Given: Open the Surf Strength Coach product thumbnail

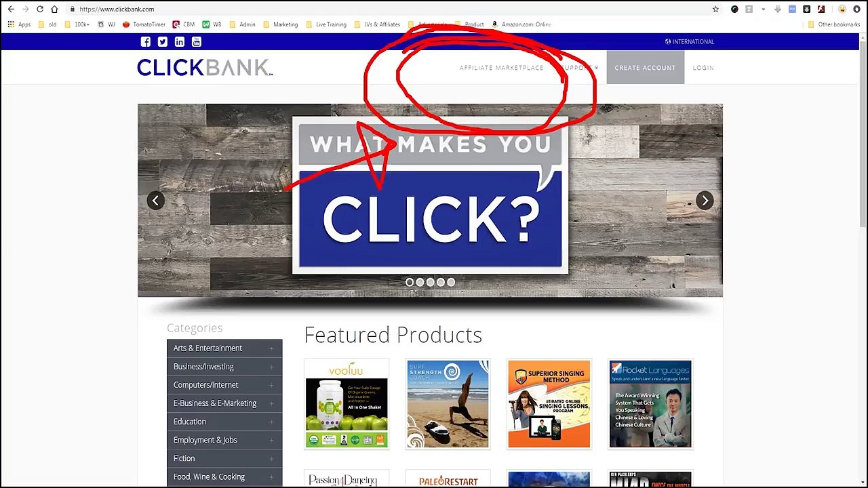Looking at the screenshot, I should 448,404.
